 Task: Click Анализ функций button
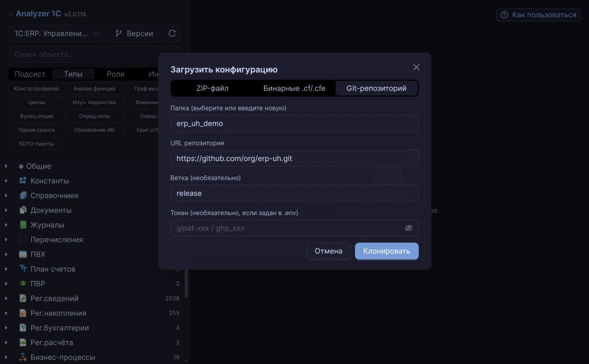(94, 89)
